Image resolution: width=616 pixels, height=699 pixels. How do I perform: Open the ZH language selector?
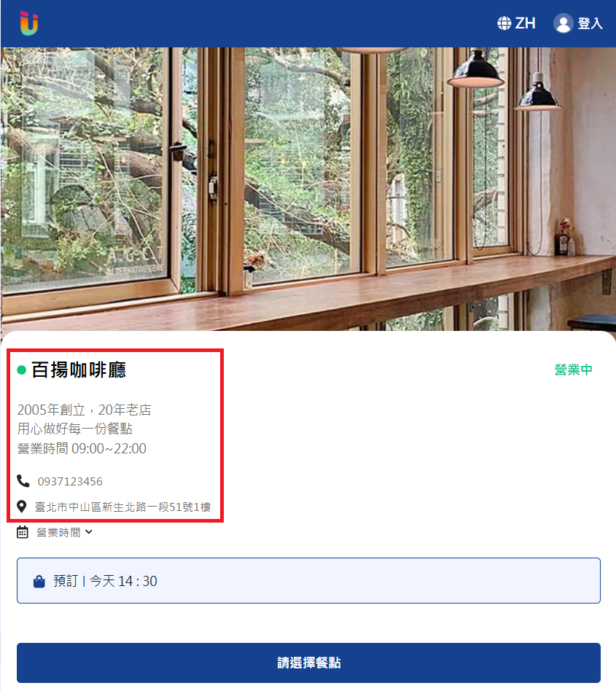(x=525, y=23)
